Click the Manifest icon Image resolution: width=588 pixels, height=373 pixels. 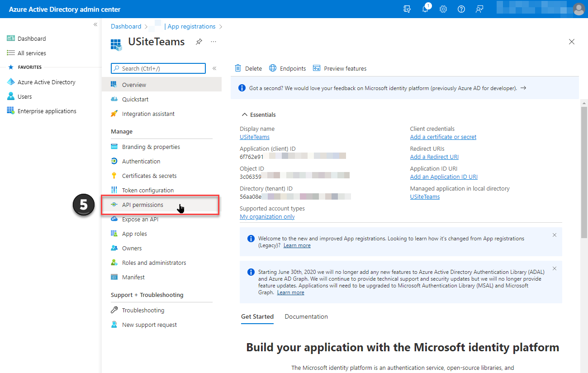click(x=114, y=277)
